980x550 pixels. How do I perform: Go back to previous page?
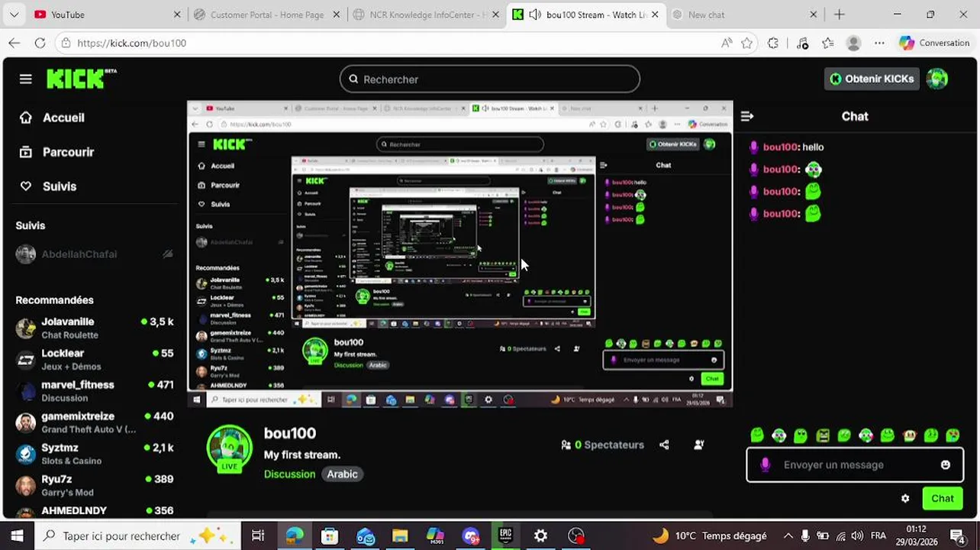click(15, 43)
